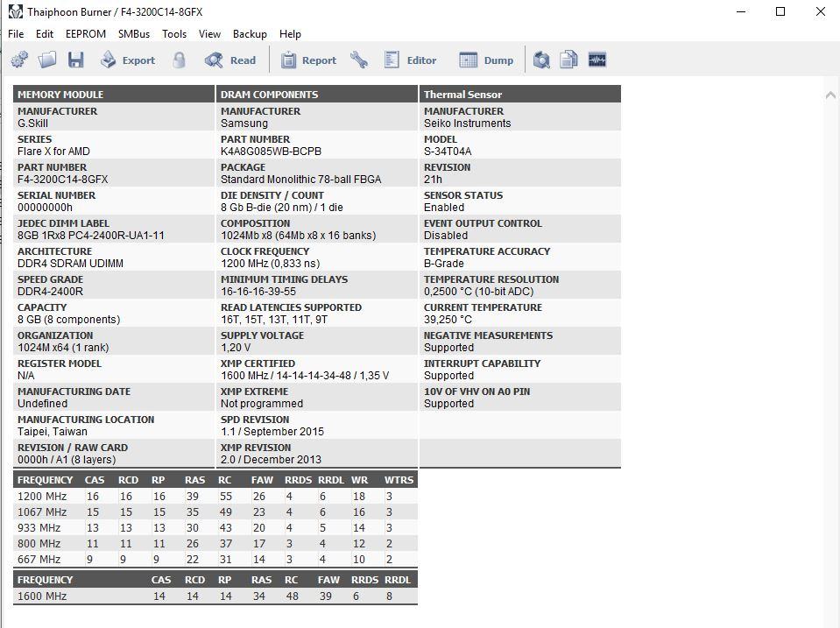Click the Thermal Sensor column header
The width and height of the screenshot is (840, 628).
point(519,95)
